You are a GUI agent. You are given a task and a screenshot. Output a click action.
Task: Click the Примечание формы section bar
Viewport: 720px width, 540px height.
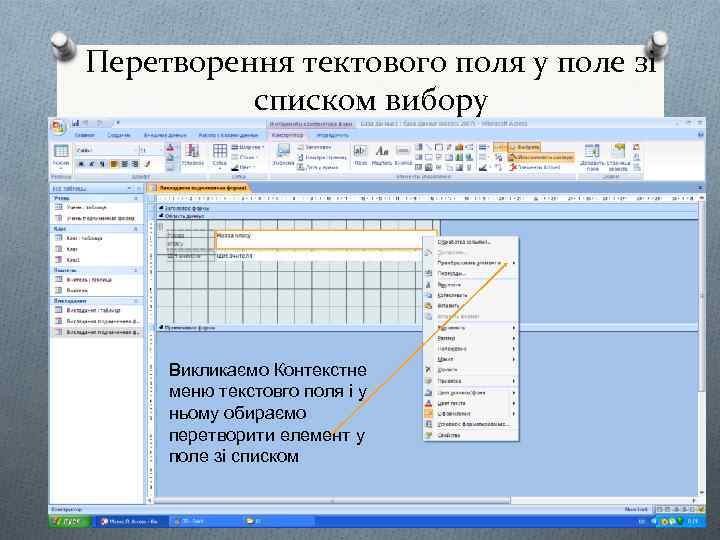click(427, 327)
